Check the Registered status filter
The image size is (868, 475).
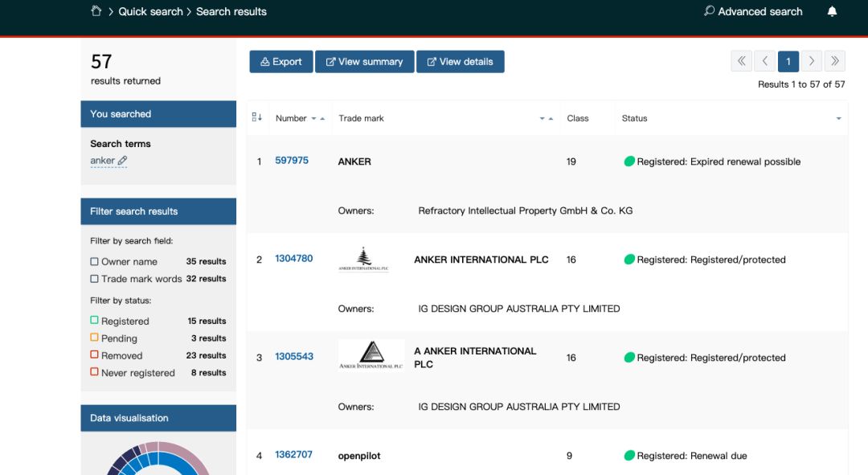tap(95, 321)
